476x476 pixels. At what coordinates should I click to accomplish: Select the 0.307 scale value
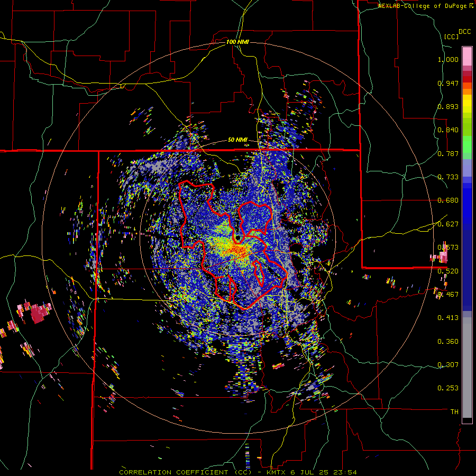pyautogui.click(x=448, y=365)
